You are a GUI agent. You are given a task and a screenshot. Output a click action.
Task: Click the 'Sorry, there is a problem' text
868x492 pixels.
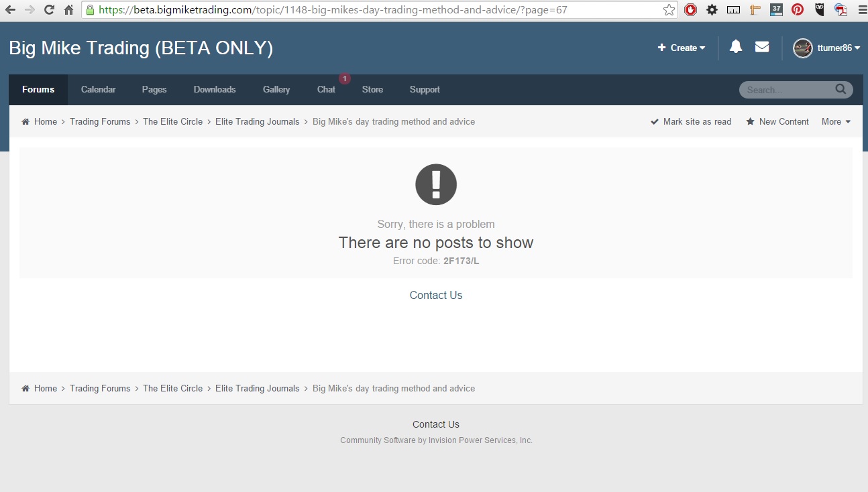tap(436, 225)
